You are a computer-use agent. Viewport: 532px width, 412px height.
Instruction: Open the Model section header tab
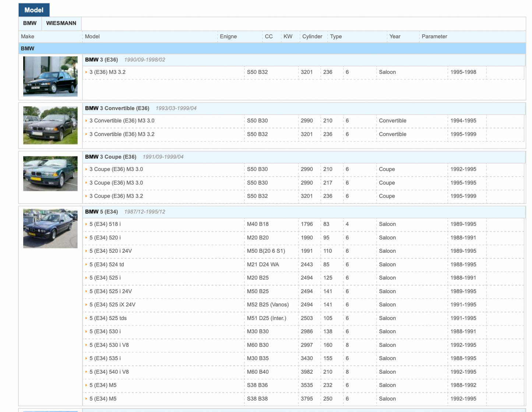coord(34,10)
